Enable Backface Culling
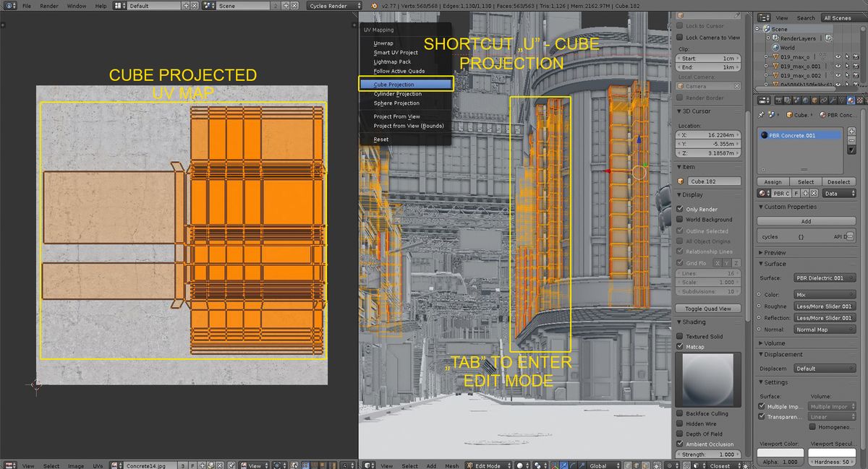Image resolution: width=868 pixels, height=469 pixels. coord(681,413)
